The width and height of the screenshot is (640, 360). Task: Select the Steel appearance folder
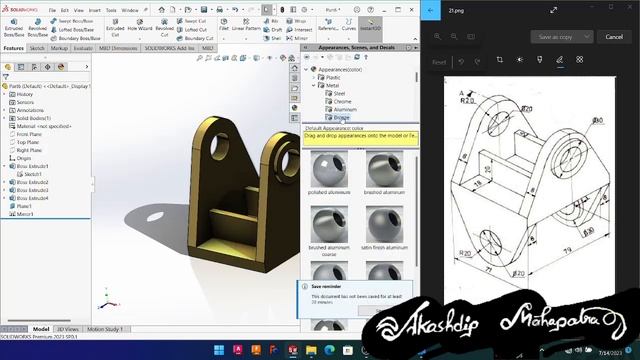click(335, 93)
